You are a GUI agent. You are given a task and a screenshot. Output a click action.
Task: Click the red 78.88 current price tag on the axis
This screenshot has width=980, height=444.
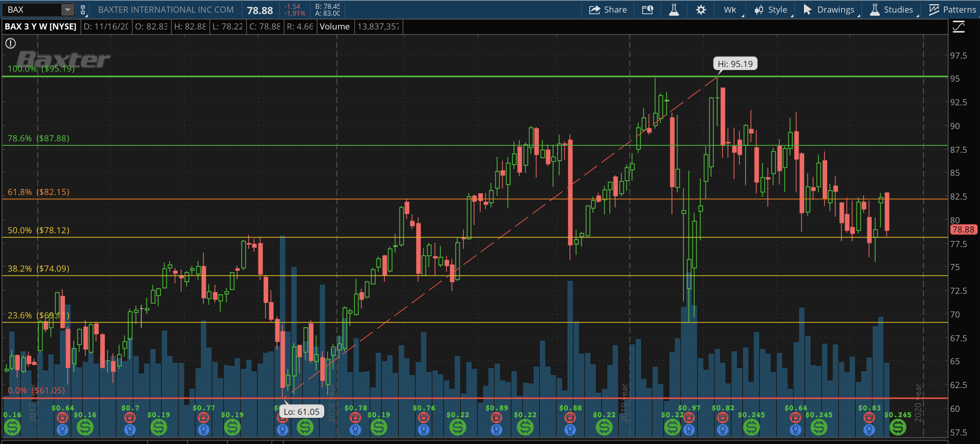[x=963, y=229]
